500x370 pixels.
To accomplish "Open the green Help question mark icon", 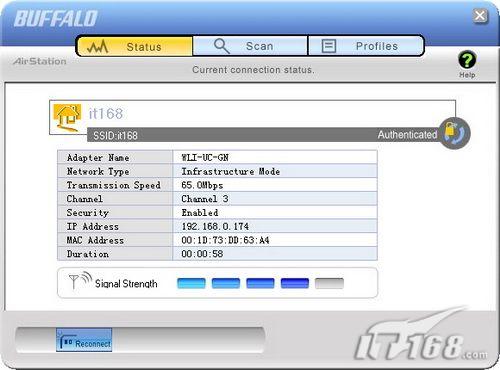I will click(x=467, y=60).
